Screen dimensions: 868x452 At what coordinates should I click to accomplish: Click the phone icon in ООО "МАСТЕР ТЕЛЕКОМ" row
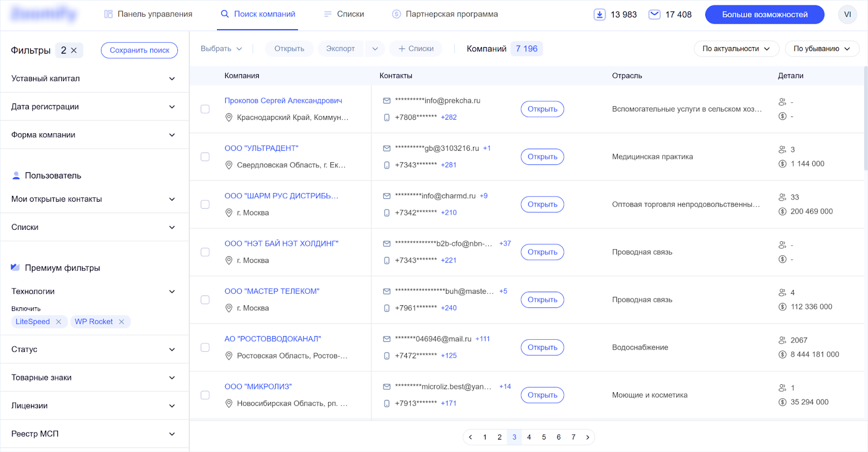point(387,308)
